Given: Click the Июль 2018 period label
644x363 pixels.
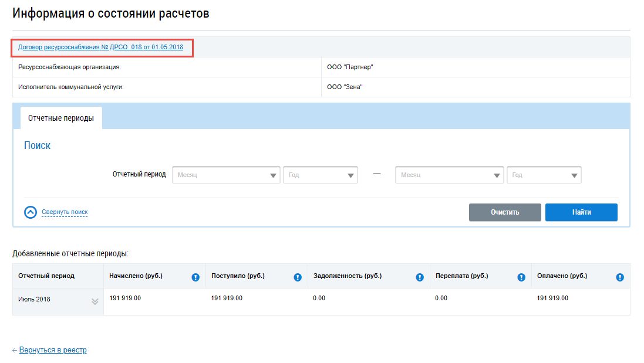Looking at the screenshot, I should 35,299.
